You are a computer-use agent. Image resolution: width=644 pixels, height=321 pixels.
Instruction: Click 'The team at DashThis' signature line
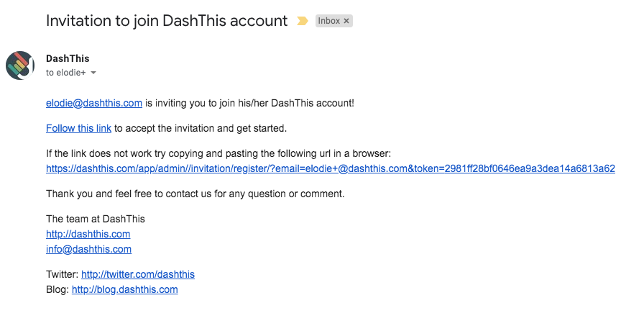(96, 219)
